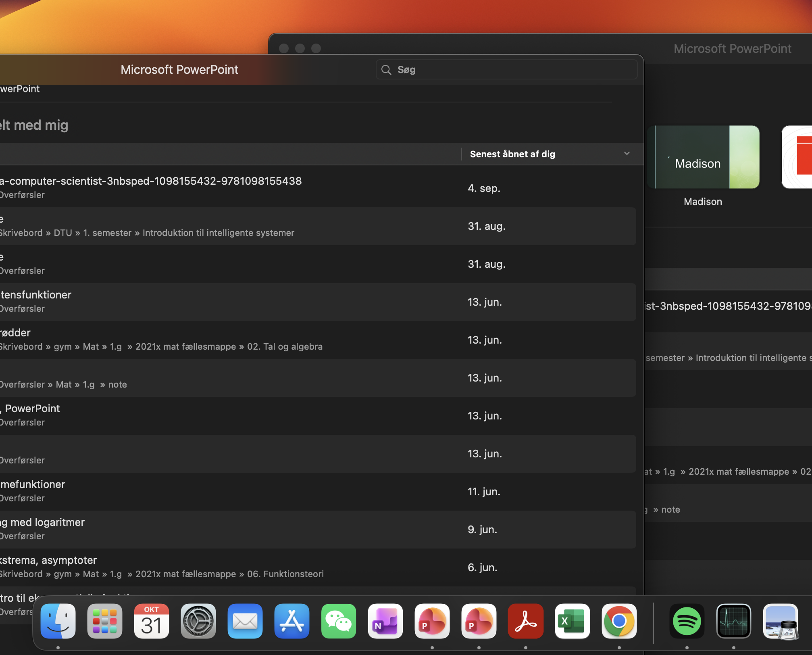Open Calendar showing OKT 31
Image resolution: width=812 pixels, height=655 pixels.
click(x=152, y=621)
